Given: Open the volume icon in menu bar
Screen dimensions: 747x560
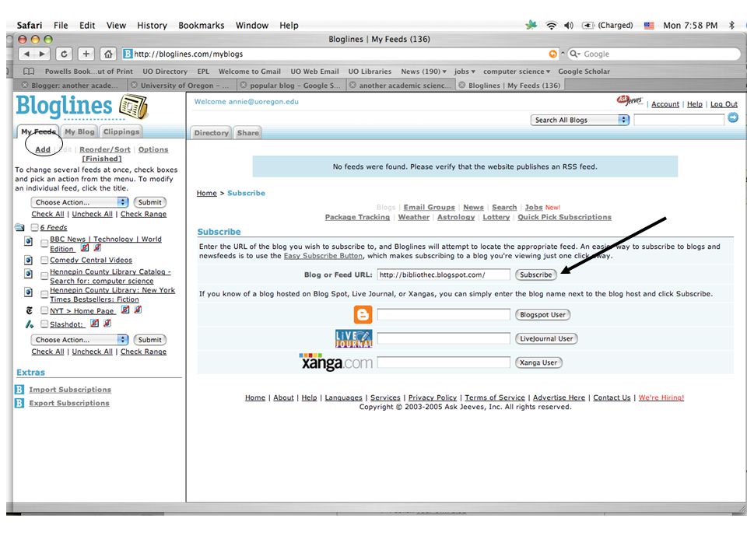Looking at the screenshot, I should tap(568, 25).
